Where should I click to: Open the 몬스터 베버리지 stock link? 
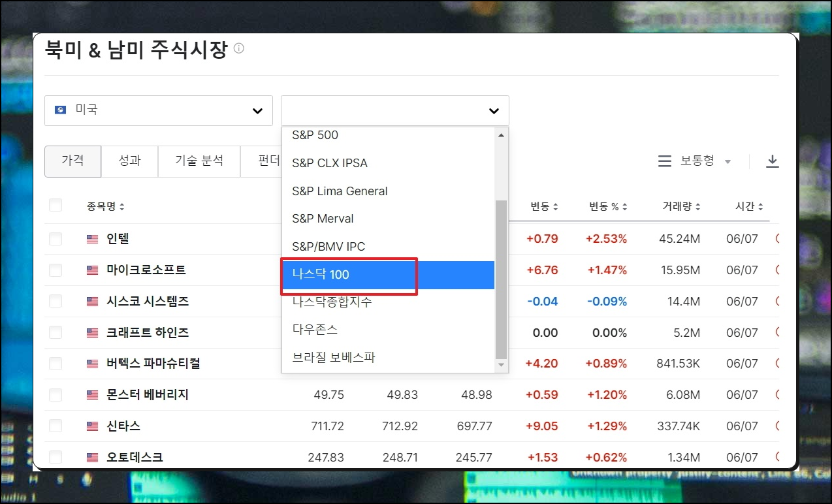coord(148,395)
